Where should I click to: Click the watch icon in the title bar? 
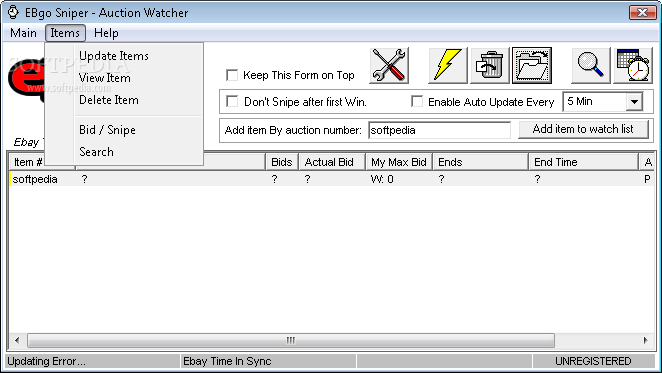click(14, 12)
